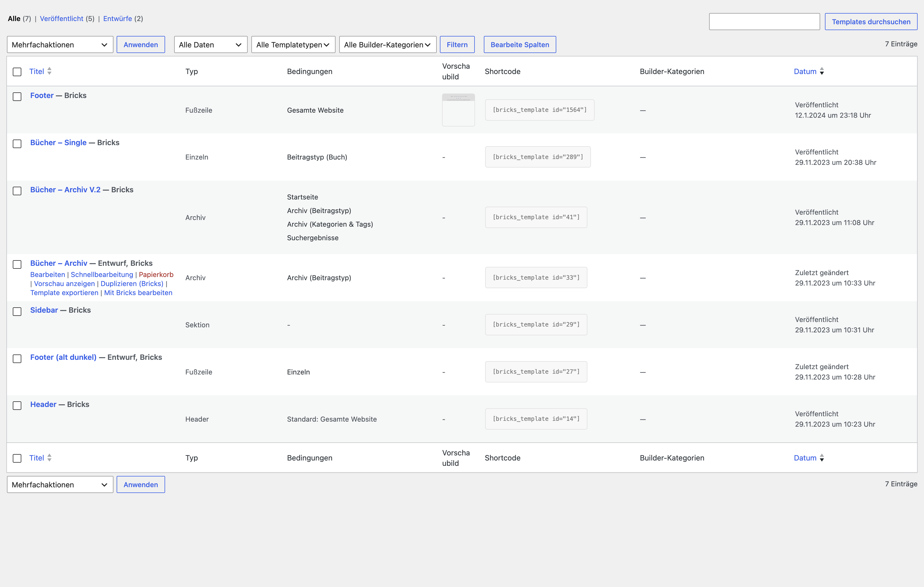The image size is (924, 587).
Task: Open the Sidebar template title
Action: click(x=44, y=310)
